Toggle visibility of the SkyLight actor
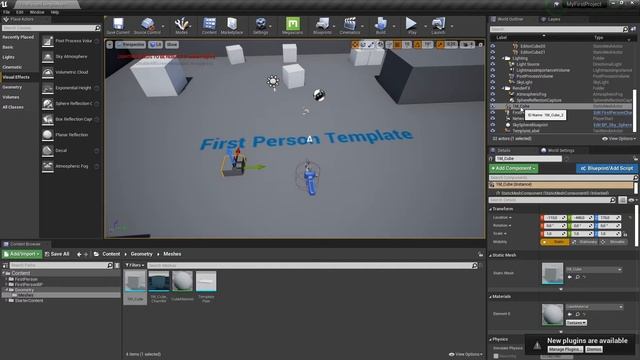Image resolution: width=640 pixels, height=360 pixels. tap(493, 82)
